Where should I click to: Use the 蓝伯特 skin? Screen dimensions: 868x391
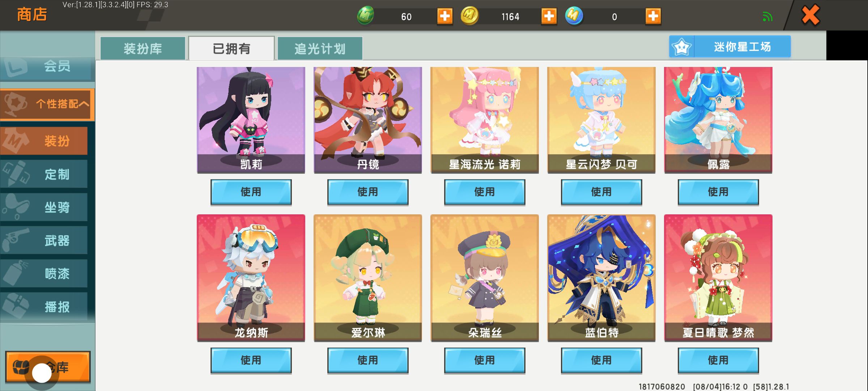(601, 360)
